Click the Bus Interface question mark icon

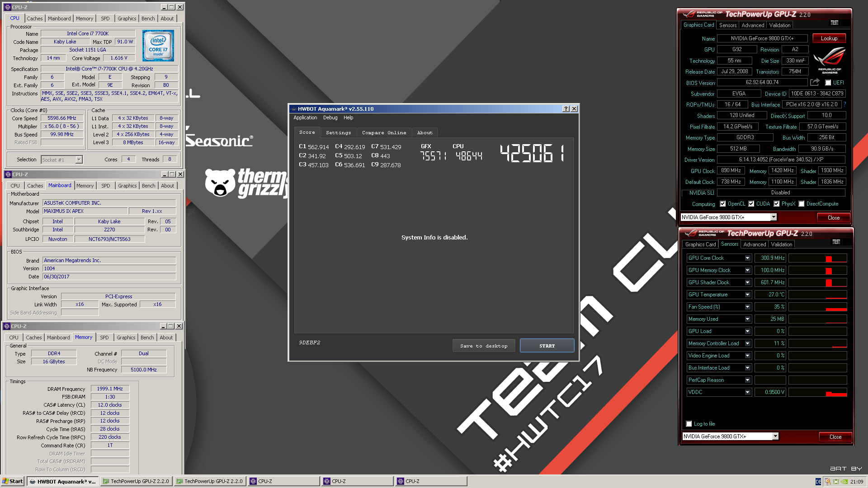844,104
